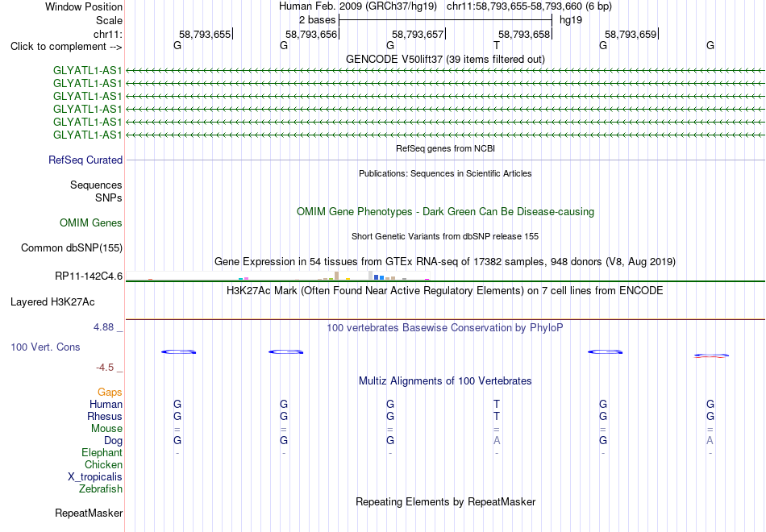Screen dimensions: 766x532
Task: Open the OMIM Genes track label
Action: point(91,222)
